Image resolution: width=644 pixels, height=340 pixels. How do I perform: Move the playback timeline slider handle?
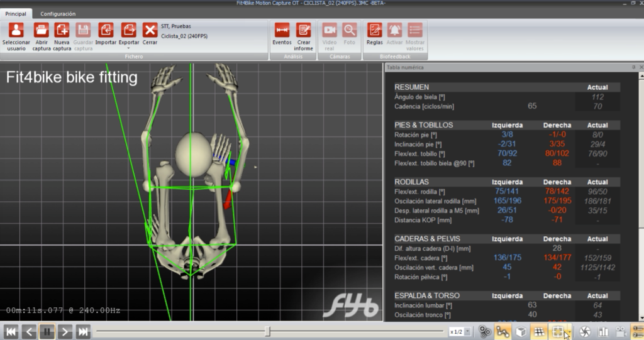click(x=267, y=331)
